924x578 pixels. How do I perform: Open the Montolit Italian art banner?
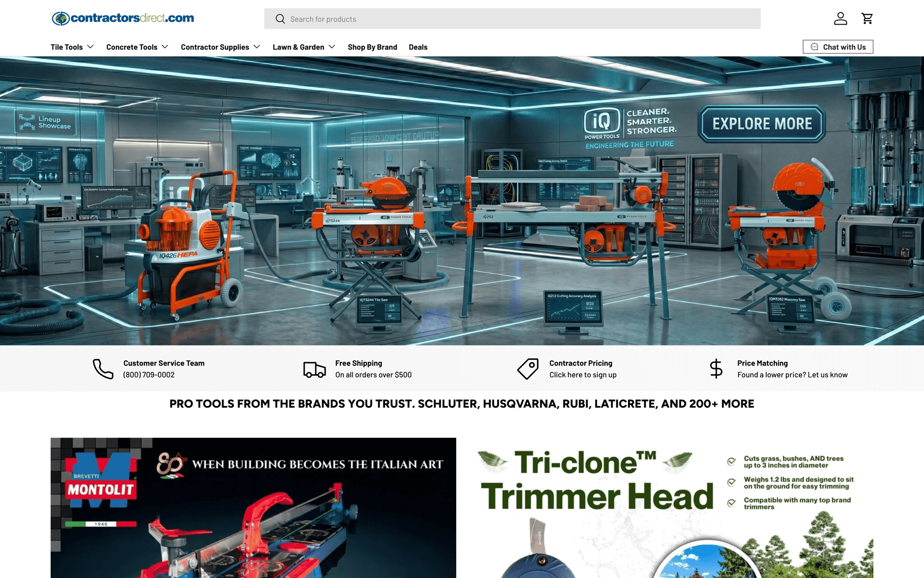pos(253,508)
